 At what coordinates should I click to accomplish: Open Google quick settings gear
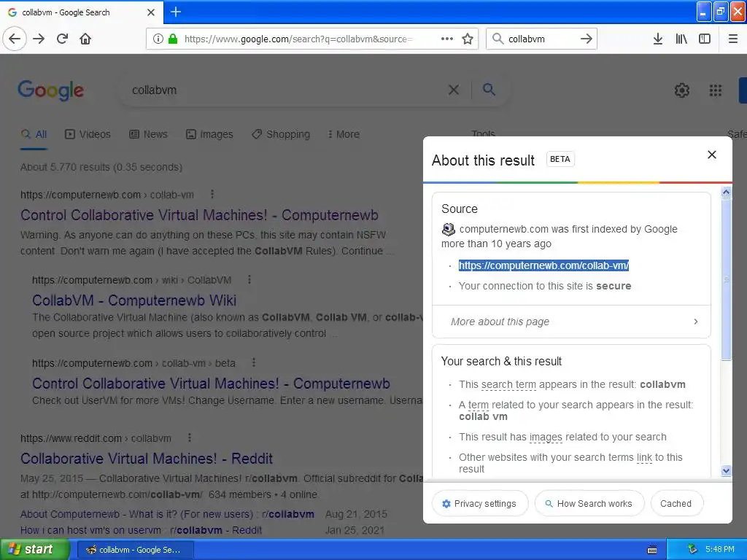682,90
